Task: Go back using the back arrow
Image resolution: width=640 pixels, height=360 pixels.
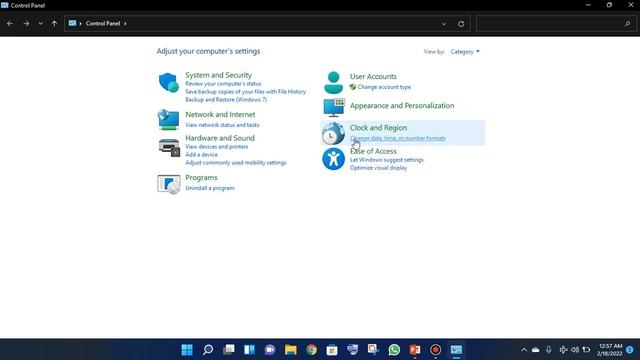Action: pos(10,24)
